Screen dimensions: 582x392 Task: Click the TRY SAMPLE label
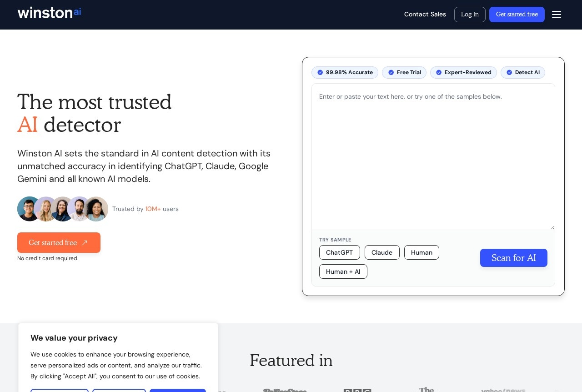click(335, 240)
